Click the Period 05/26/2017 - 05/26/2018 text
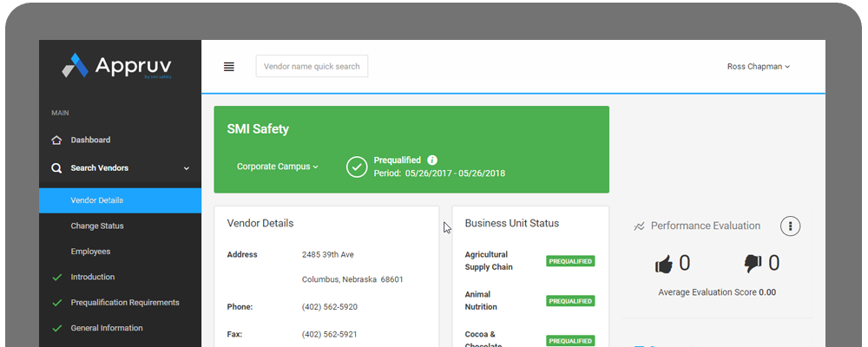 pyautogui.click(x=439, y=173)
